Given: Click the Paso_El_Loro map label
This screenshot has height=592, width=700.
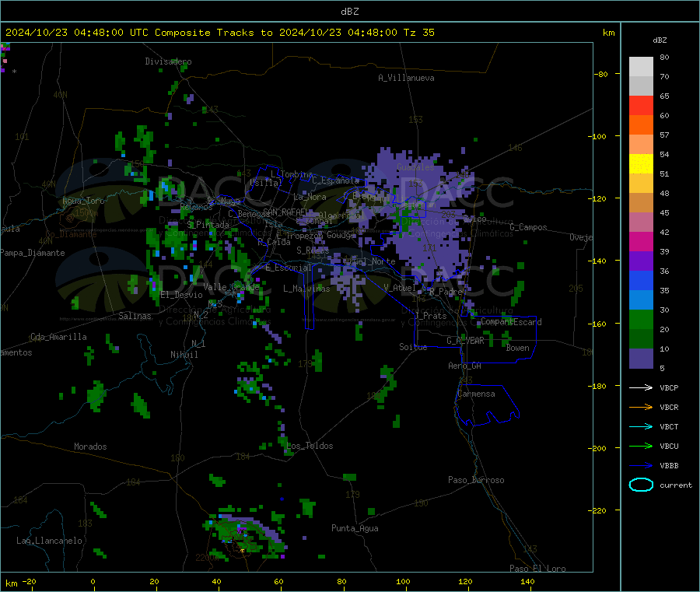Looking at the screenshot, I should (537, 569).
